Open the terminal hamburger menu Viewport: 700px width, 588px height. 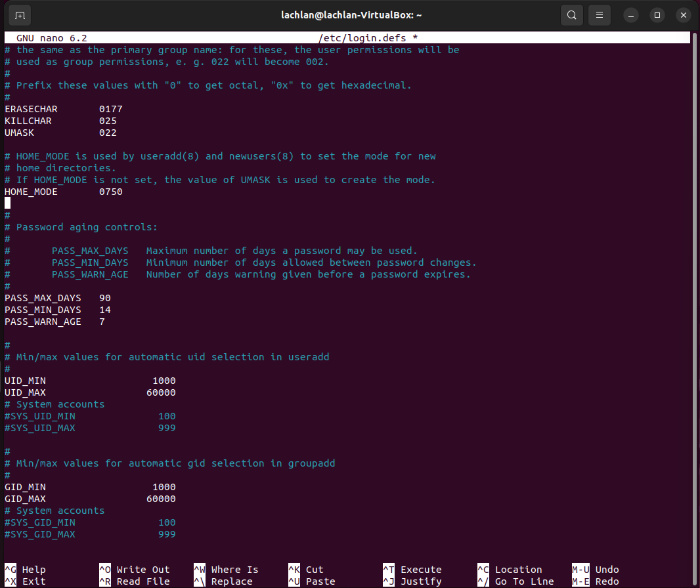598,14
